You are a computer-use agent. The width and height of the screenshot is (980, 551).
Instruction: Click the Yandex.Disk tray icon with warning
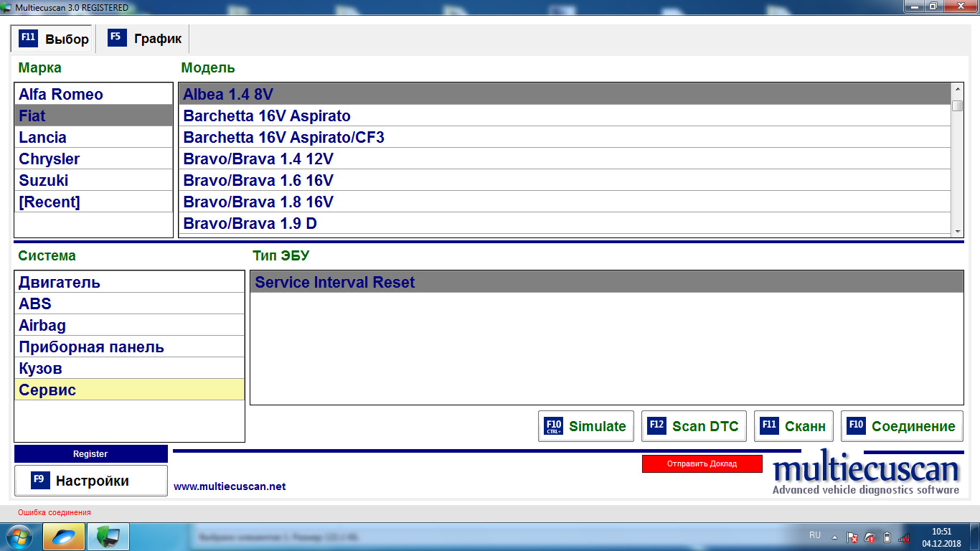[x=870, y=537]
